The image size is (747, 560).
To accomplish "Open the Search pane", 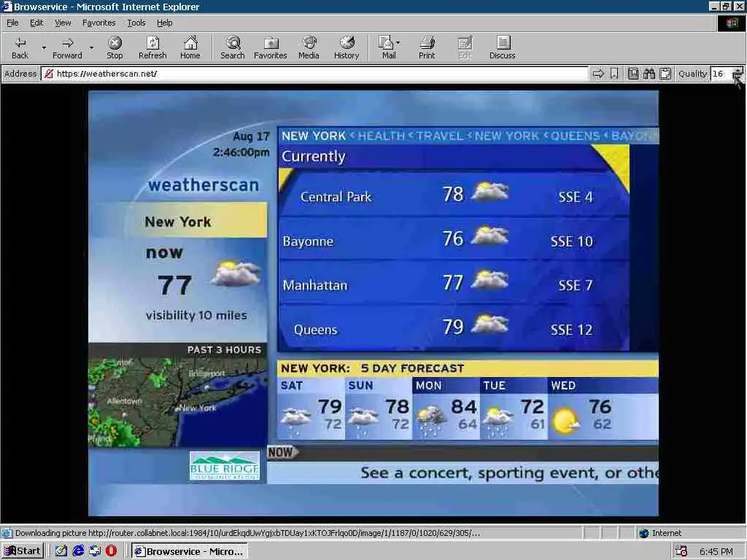I will click(233, 47).
